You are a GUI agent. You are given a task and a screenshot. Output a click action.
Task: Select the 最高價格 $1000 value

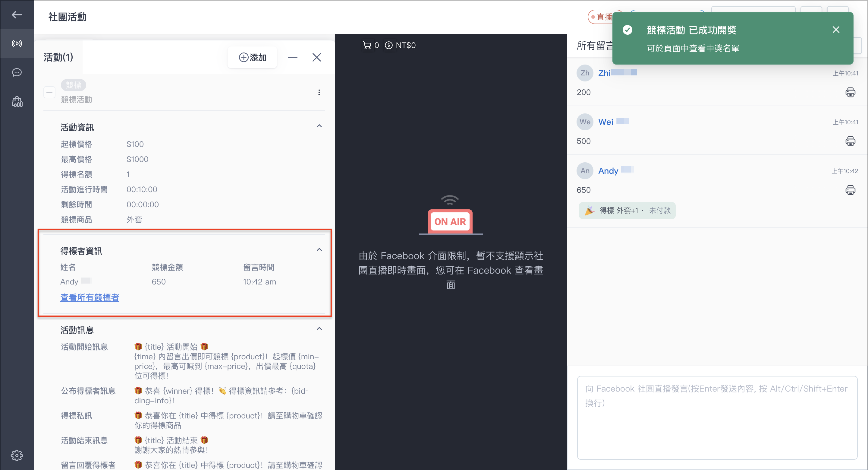pos(137,159)
